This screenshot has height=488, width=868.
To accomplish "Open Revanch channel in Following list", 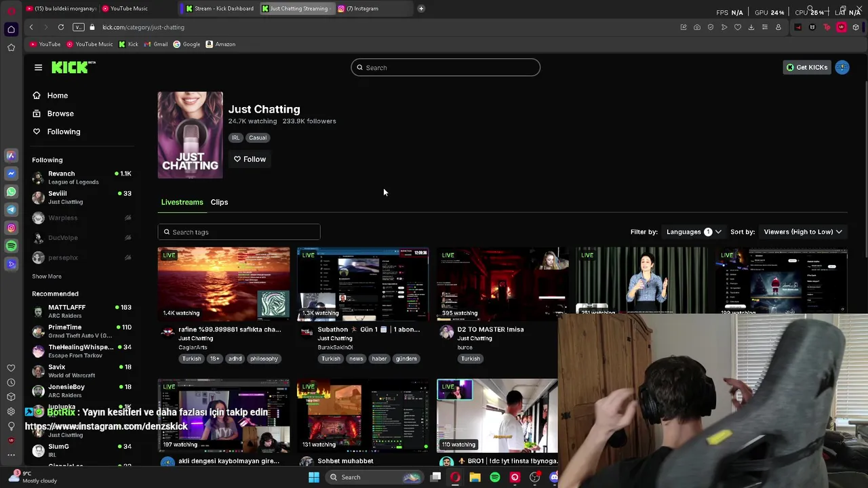I will (x=81, y=178).
